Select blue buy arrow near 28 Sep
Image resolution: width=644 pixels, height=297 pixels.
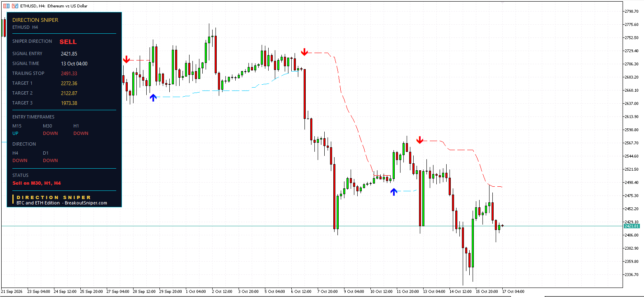pyautogui.click(x=153, y=97)
